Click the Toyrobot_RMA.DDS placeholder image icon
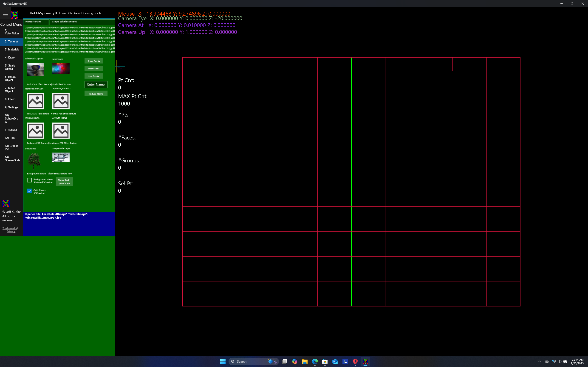588x367 pixels. tap(35, 101)
